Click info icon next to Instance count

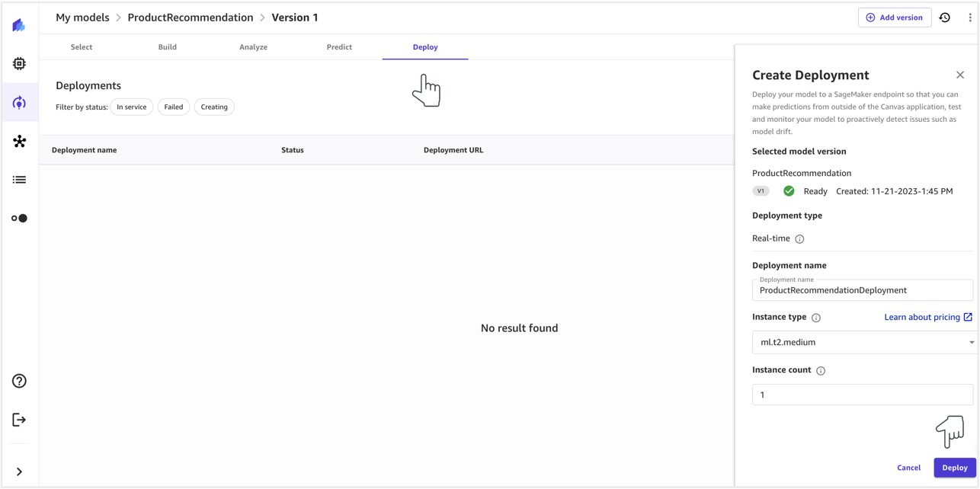tap(821, 371)
